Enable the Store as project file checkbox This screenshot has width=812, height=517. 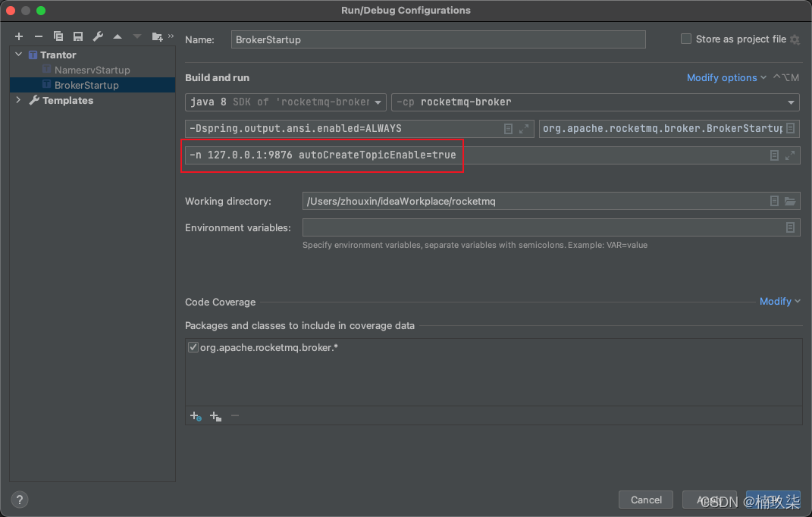tap(686, 39)
